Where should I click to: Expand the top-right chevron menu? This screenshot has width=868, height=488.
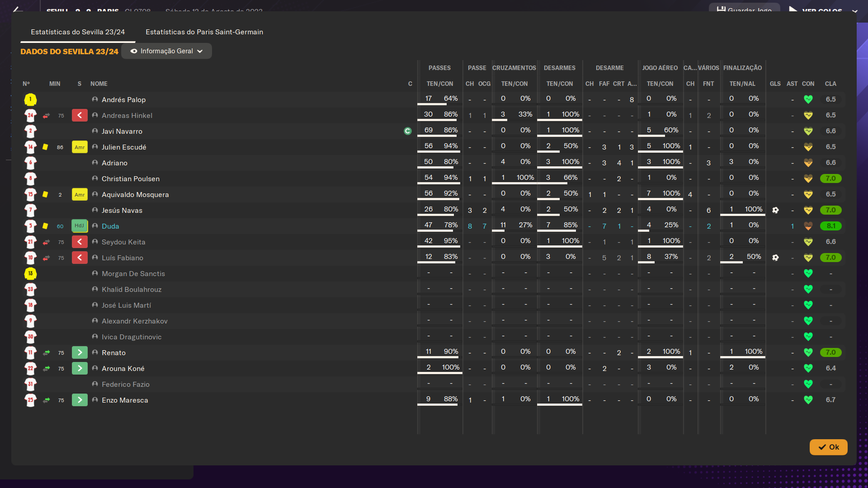click(854, 11)
